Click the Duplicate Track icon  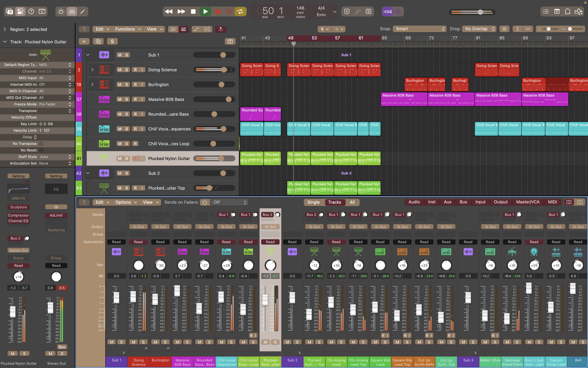[98, 41]
